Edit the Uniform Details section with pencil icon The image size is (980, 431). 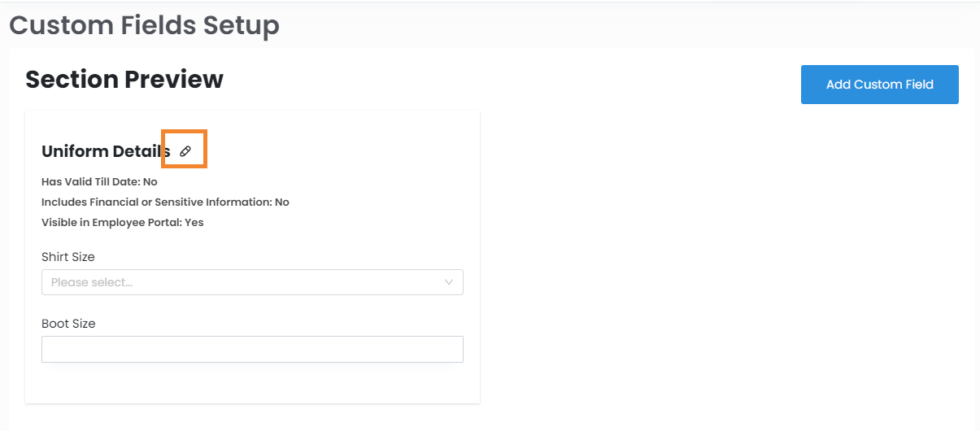185,151
